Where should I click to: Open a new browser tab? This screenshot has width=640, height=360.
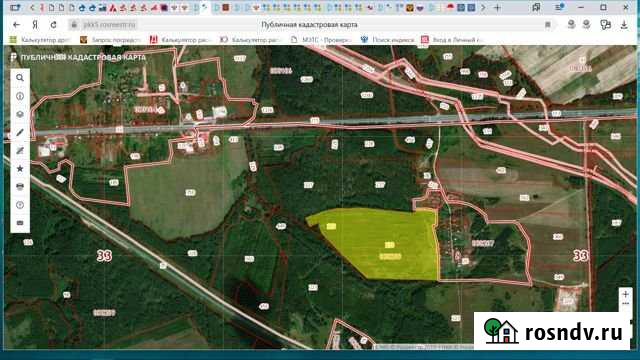(x=497, y=8)
